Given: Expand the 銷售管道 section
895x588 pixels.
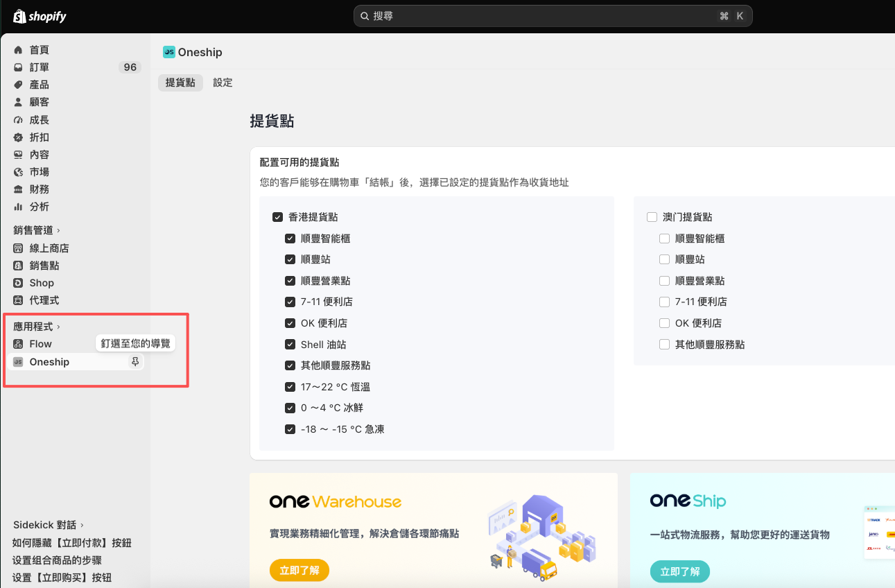Looking at the screenshot, I should (37, 230).
